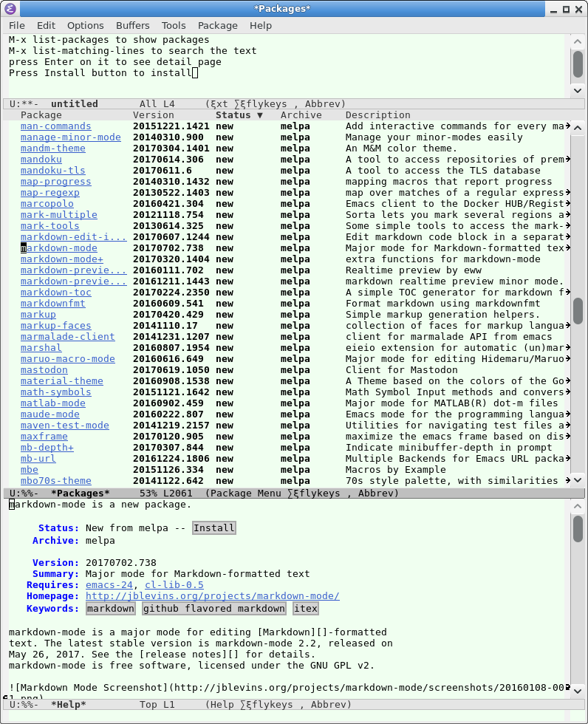588x724 pixels.
Task: Open the Buffers menu
Action: (133, 25)
